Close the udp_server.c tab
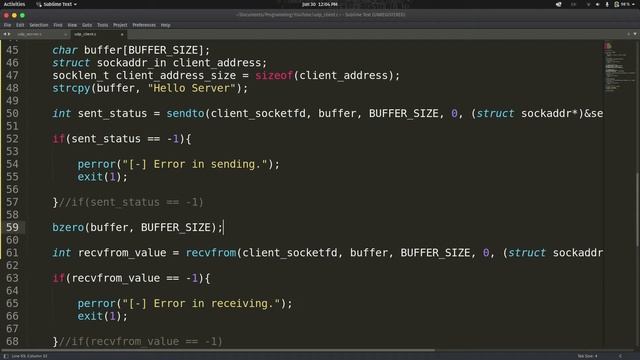 click(x=65, y=34)
